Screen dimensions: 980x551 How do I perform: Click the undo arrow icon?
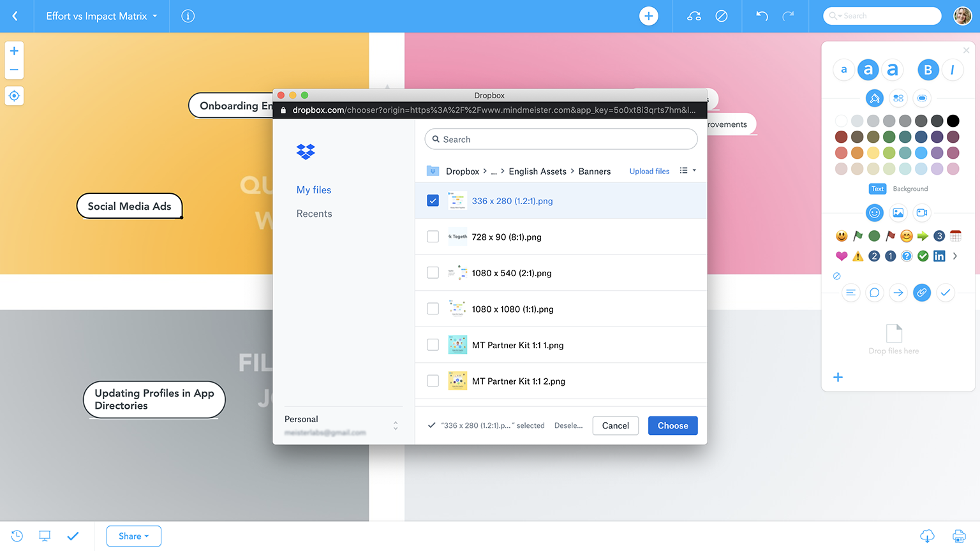tap(762, 16)
